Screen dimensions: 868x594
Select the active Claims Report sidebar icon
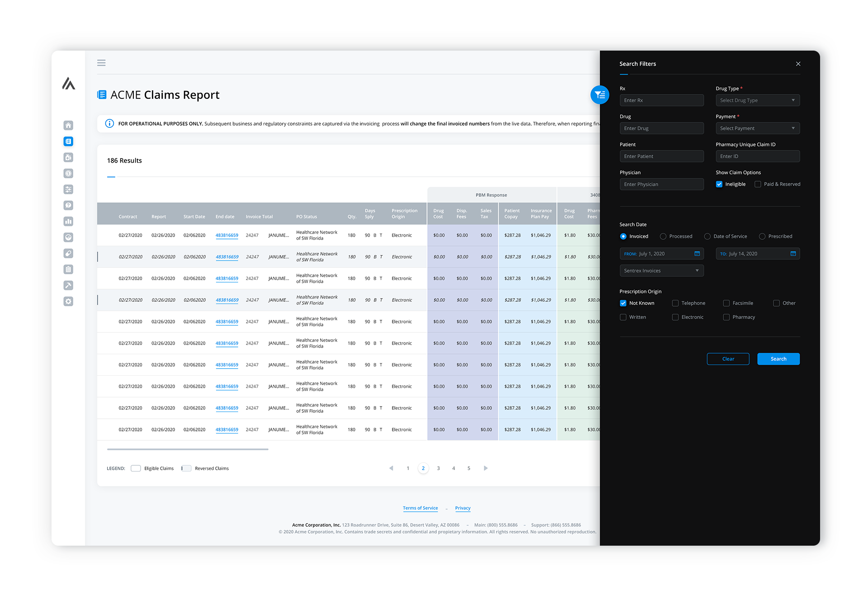pos(68,141)
